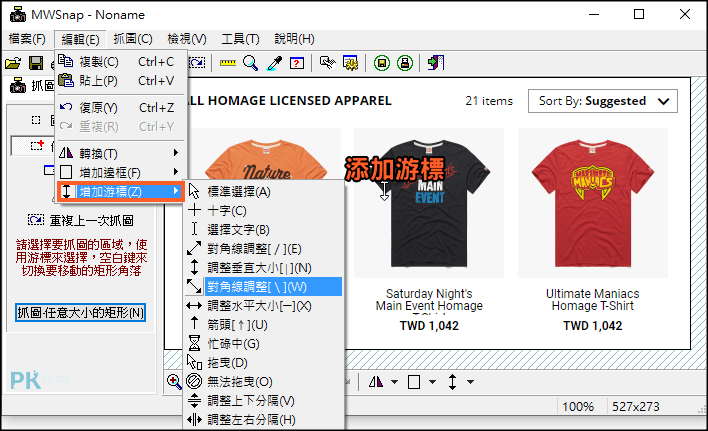Select 調整水平大小[—](X) cursor

[x=264, y=306]
